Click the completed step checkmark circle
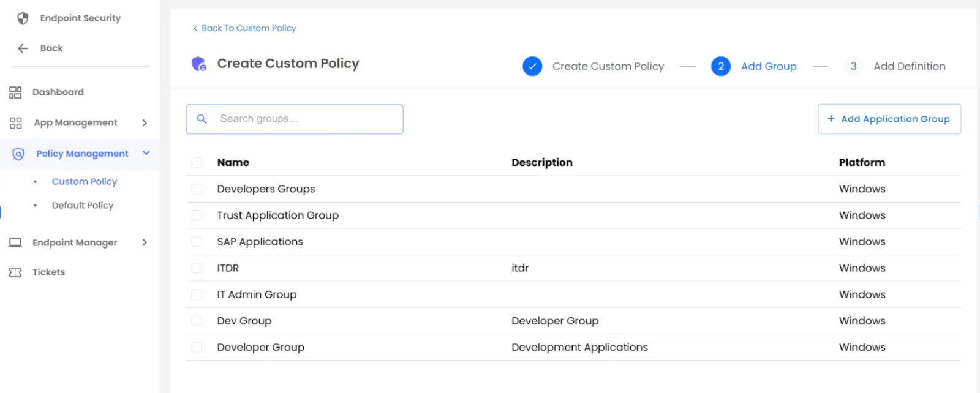This screenshot has width=980, height=393. [532, 66]
